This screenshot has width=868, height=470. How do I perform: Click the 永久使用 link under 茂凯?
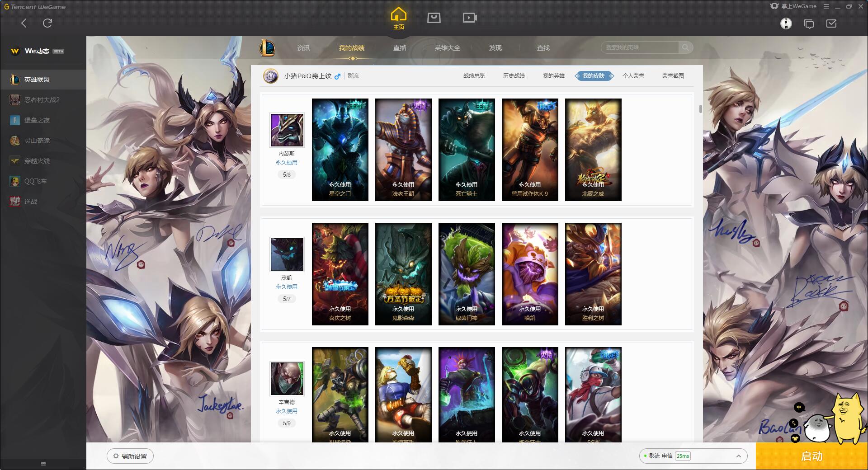[287, 287]
